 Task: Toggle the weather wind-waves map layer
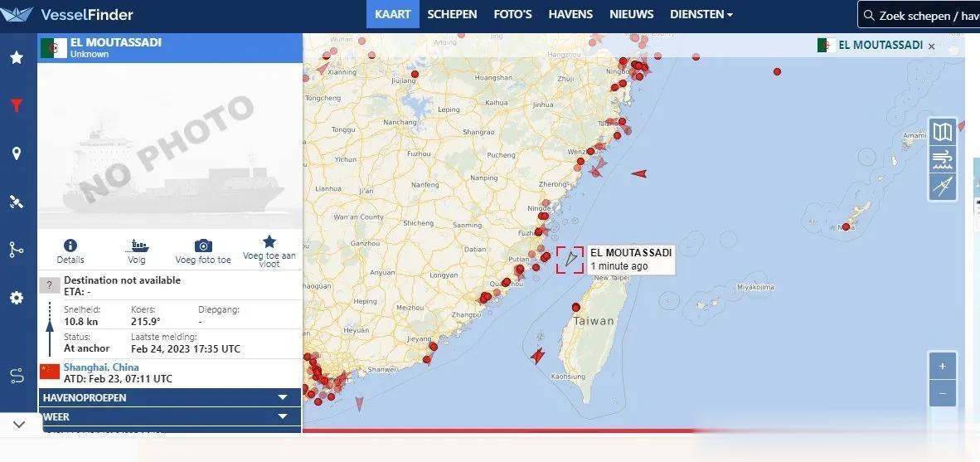(943, 159)
